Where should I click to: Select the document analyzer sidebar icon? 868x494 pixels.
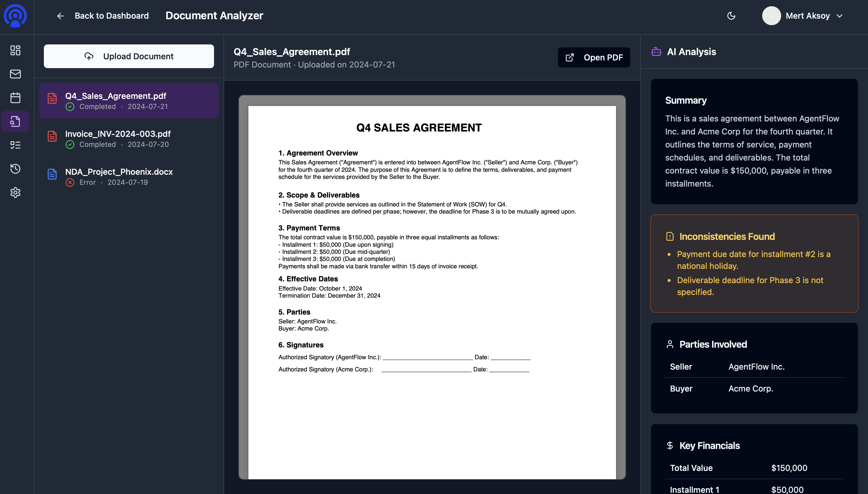coord(15,121)
